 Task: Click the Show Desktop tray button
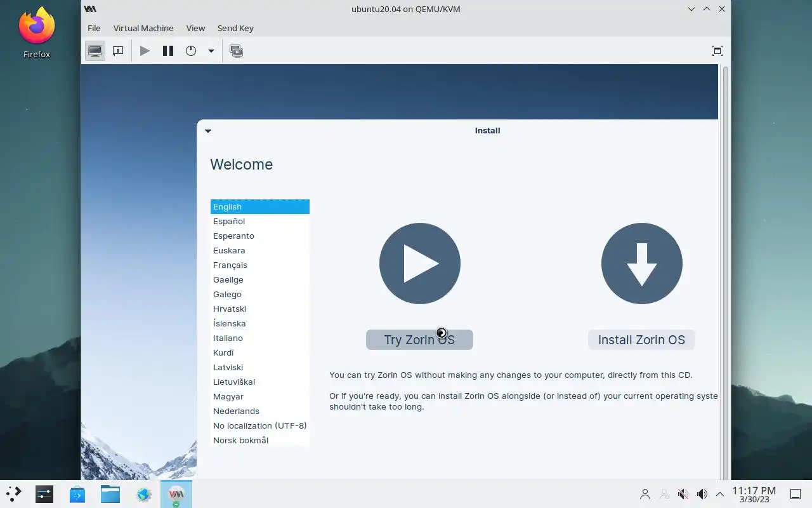click(x=795, y=494)
